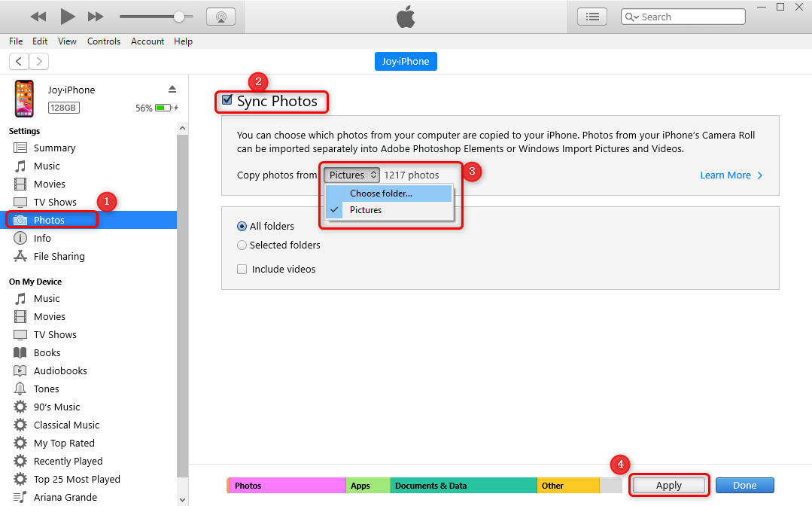Click the Apply button
This screenshot has height=506, width=812.
coord(668,486)
